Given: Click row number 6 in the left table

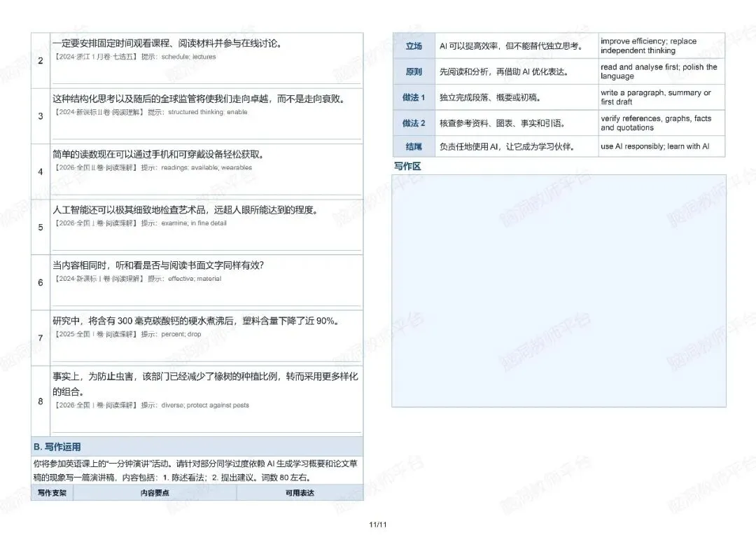Looking at the screenshot, I should point(41,283).
